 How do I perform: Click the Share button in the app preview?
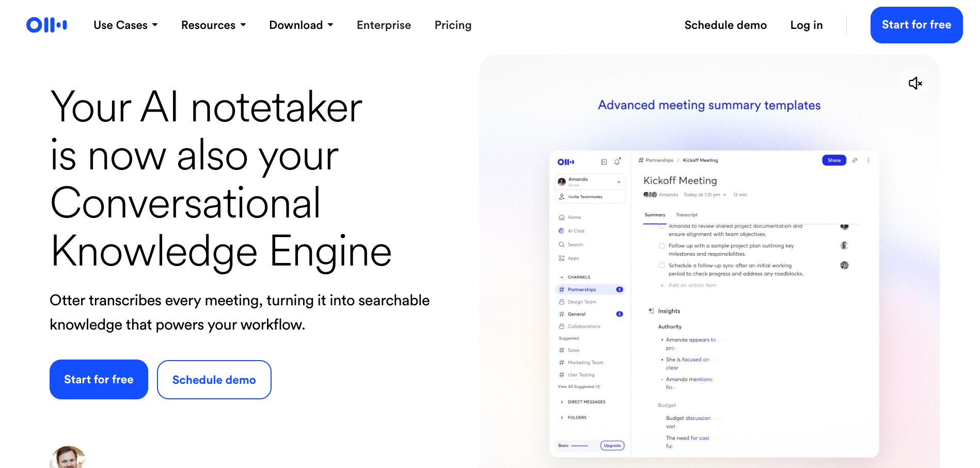[x=834, y=160]
